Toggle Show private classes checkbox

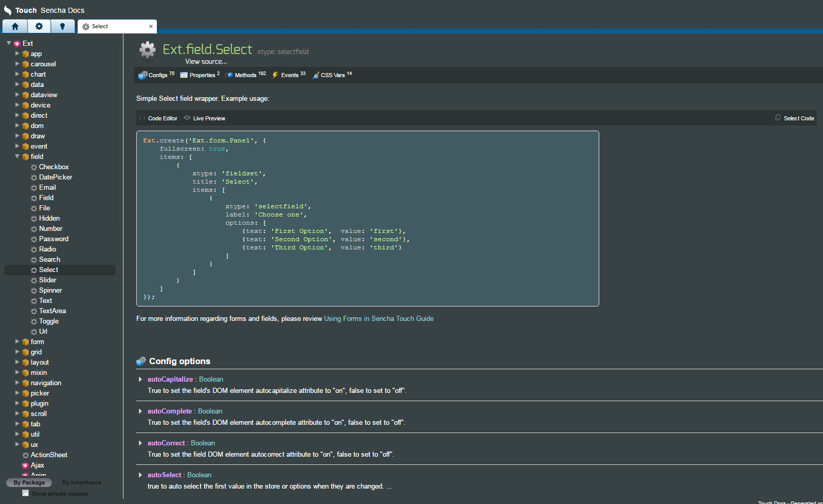[25, 493]
